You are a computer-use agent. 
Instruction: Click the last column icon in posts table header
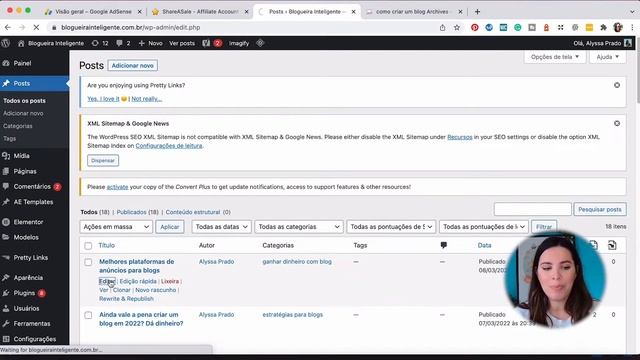tap(612, 245)
